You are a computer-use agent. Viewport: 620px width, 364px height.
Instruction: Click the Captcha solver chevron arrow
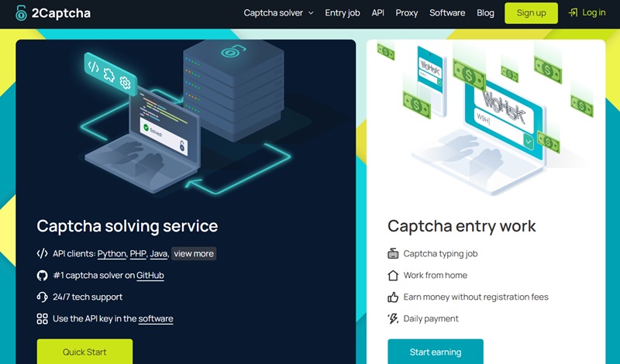(311, 13)
